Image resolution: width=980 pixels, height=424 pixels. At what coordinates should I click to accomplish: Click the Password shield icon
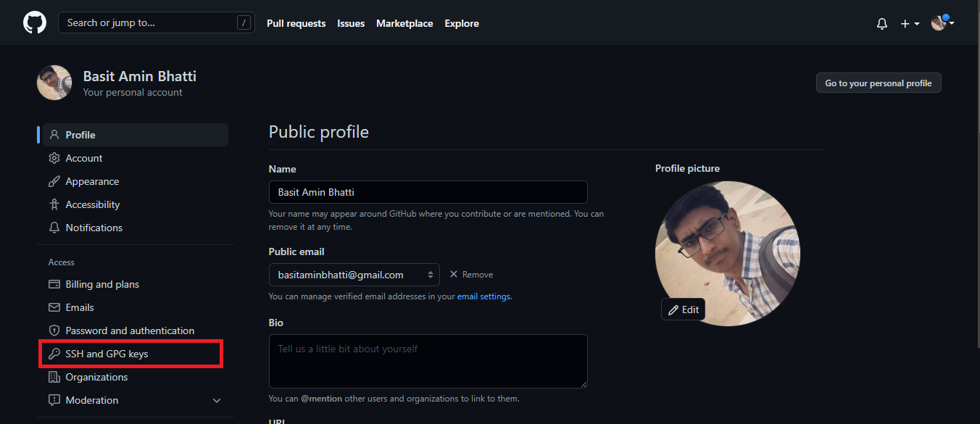54,331
